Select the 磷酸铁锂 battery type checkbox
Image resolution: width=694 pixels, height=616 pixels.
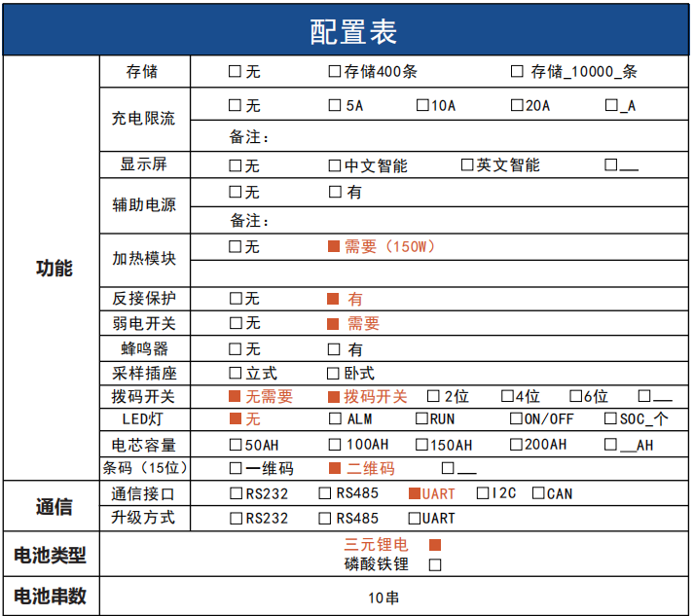coord(435,564)
